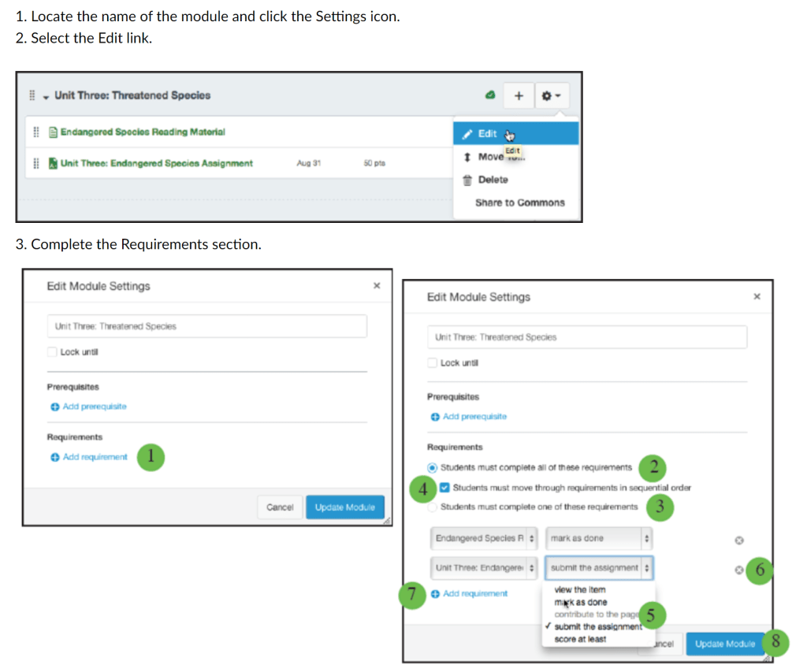
Task: Open the mark as done requirement dropdown
Action: (599, 539)
